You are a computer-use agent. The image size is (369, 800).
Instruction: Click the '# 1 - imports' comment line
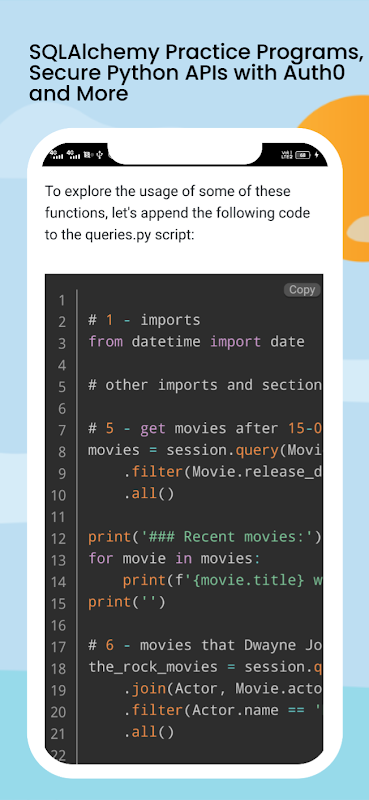coord(144,320)
